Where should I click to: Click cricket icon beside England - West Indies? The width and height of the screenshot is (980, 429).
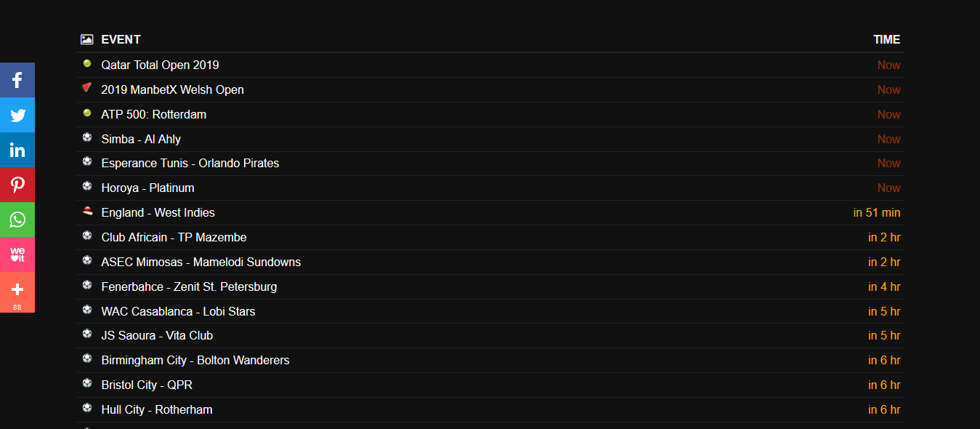[x=87, y=212]
